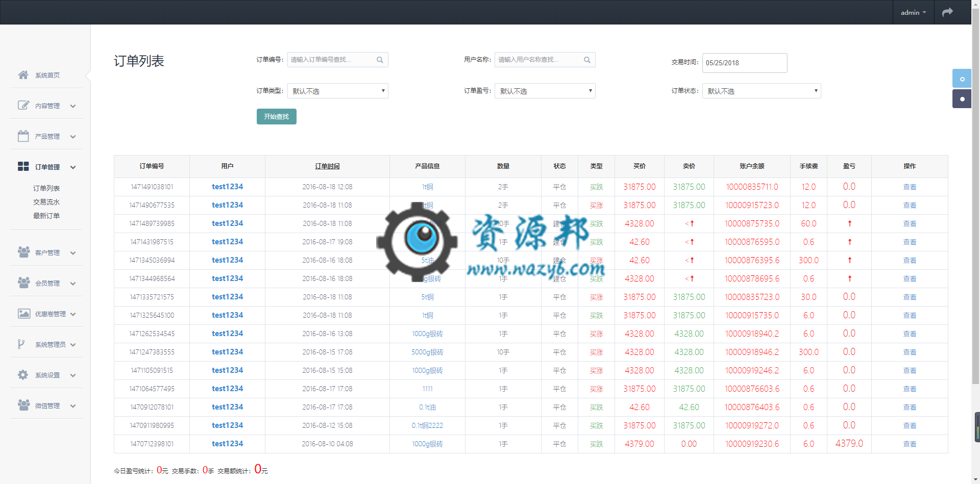Viewport: 980px width, 484px height.
Task: Click the share arrow icon in the top bar
Action: coord(947,12)
